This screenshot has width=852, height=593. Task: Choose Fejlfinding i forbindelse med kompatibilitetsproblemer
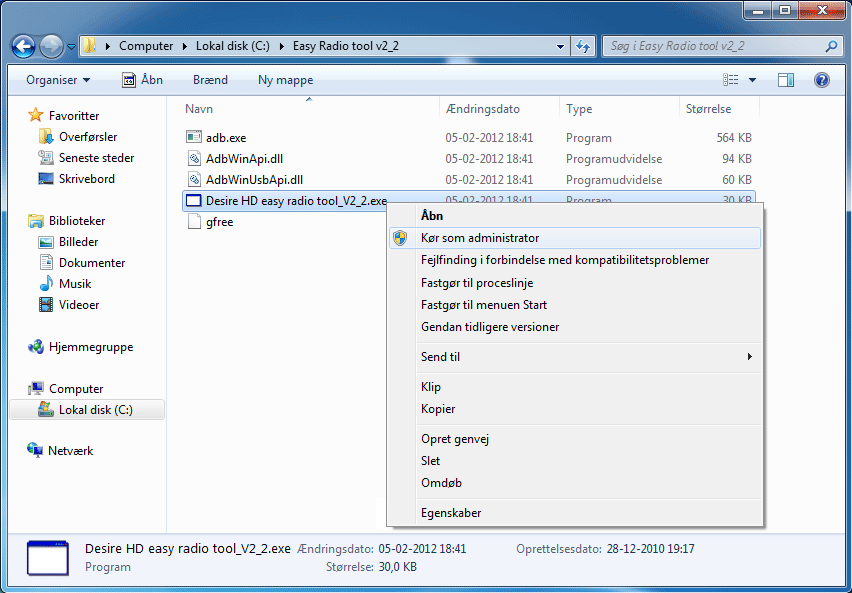(x=575, y=260)
